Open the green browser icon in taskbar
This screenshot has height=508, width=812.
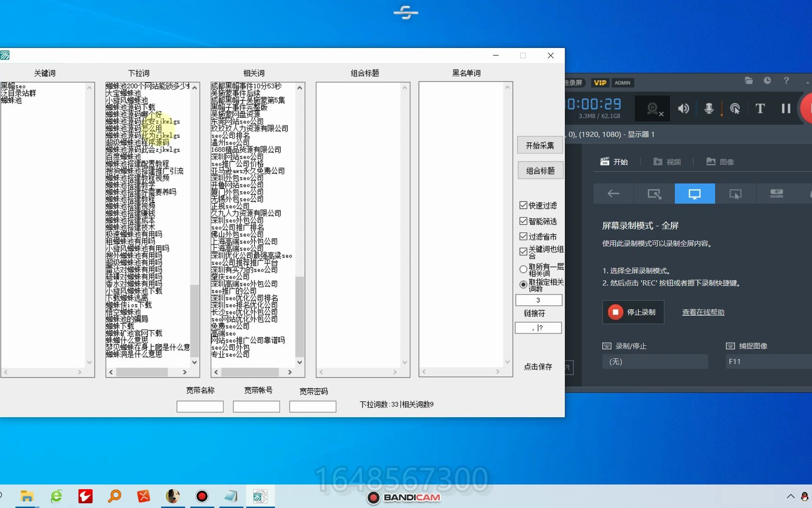point(56,496)
